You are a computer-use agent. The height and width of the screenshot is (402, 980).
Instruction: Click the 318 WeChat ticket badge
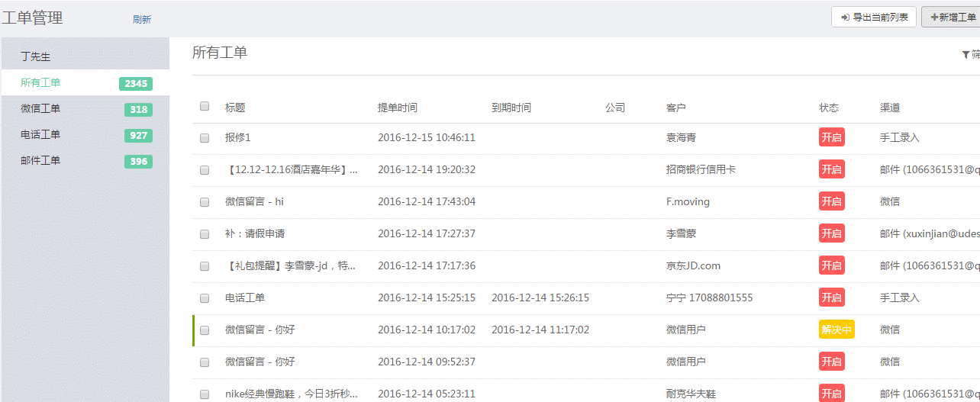pyautogui.click(x=138, y=110)
